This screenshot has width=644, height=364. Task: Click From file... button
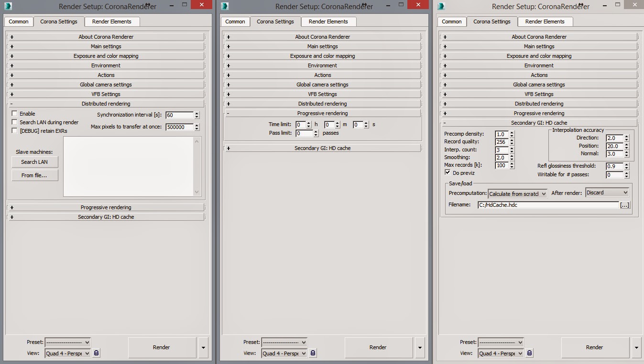click(35, 175)
